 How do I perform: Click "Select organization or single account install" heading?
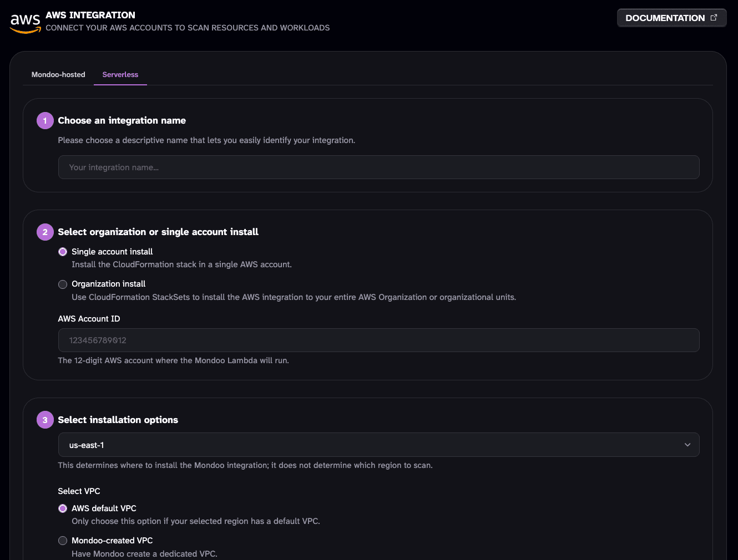point(158,232)
